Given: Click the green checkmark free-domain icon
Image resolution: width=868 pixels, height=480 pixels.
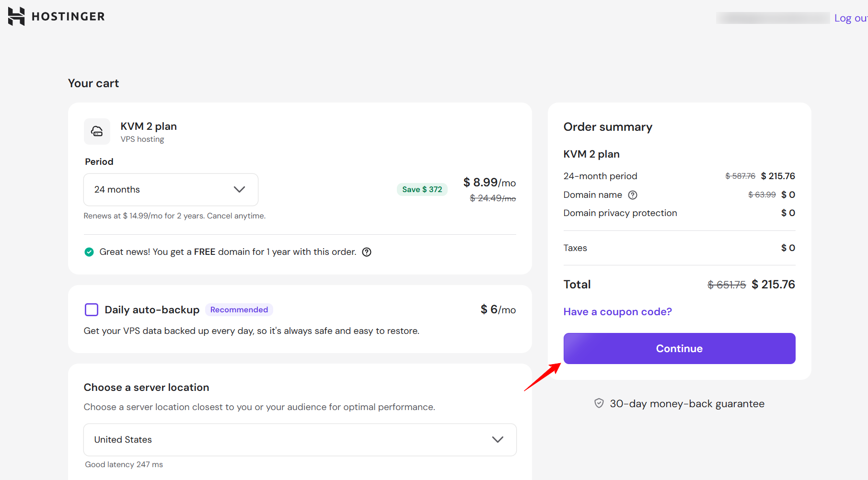Looking at the screenshot, I should 89,252.
